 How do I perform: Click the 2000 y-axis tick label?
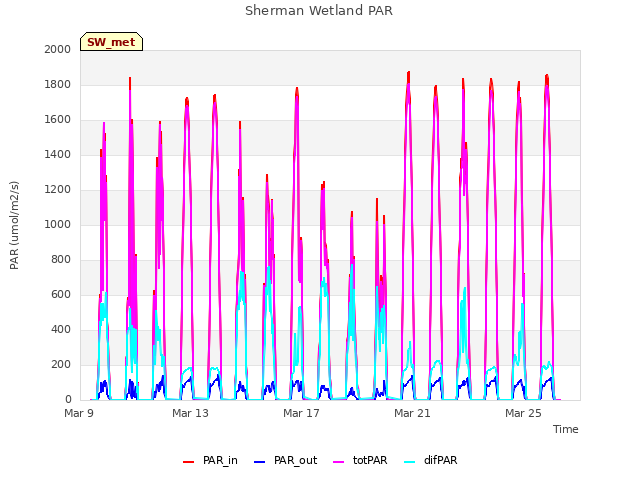(x=58, y=49)
